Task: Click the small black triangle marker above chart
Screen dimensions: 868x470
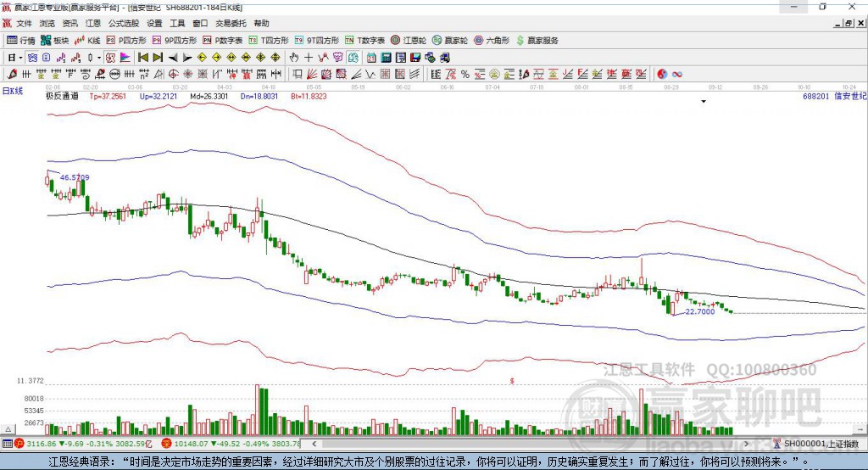Action: [704, 102]
